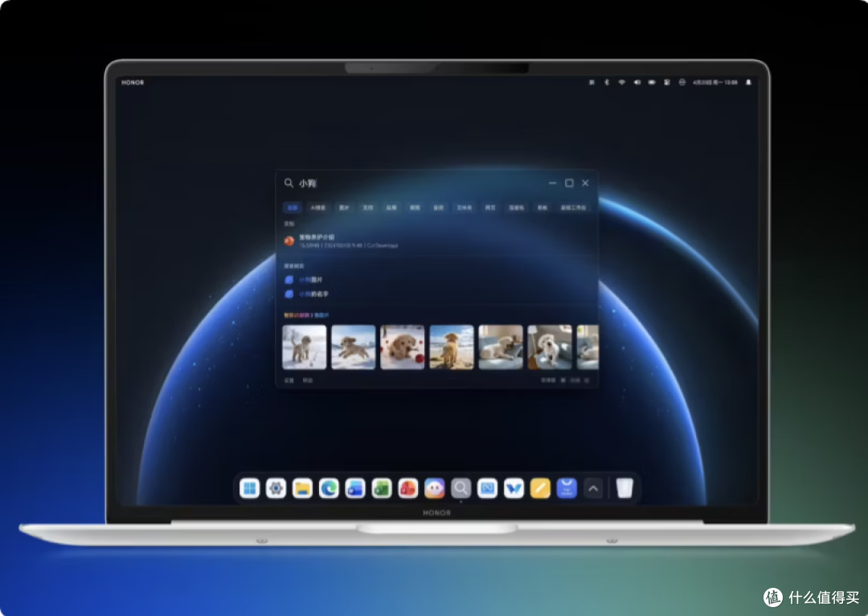Screen dimensions: 868x616
Task: Switch to the 文件夹 filter tab
Action: (x=464, y=207)
